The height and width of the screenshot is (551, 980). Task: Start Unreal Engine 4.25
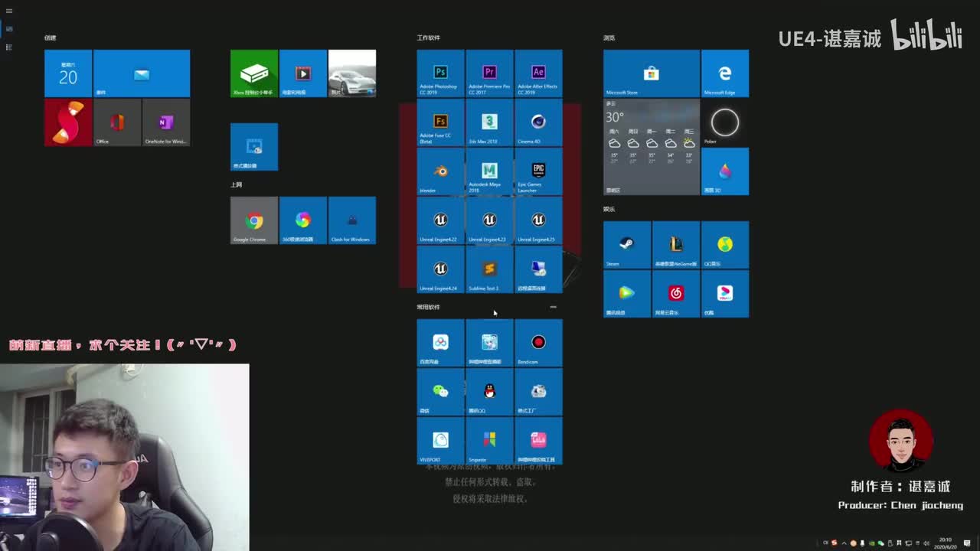pyautogui.click(x=538, y=220)
